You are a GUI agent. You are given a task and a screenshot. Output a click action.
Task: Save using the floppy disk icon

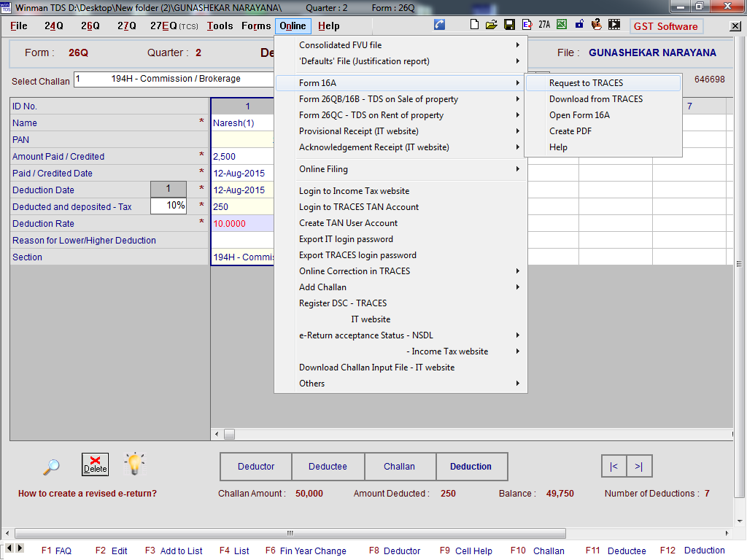click(x=509, y=25)
